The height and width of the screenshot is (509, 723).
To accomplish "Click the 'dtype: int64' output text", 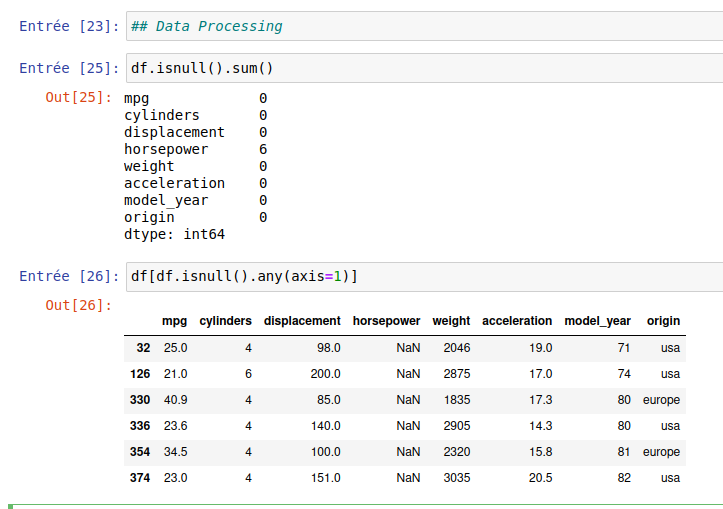I will [174, 234].
